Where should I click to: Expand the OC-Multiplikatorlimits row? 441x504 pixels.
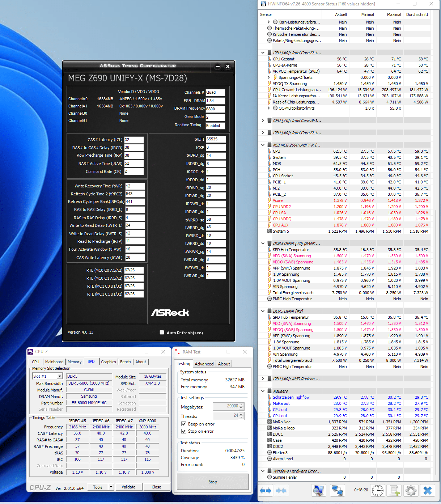click(269, 108)
